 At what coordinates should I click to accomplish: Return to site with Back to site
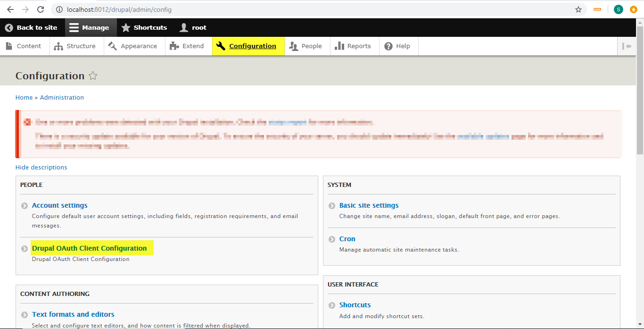point(31,28)
